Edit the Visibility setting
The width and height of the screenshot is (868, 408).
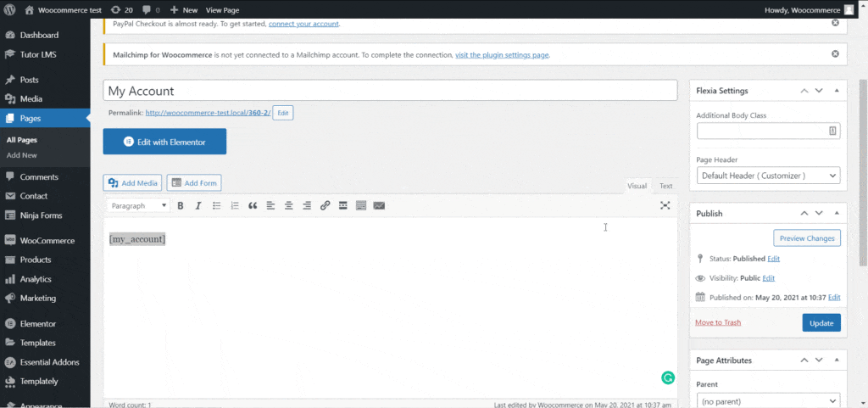(768, 278)
